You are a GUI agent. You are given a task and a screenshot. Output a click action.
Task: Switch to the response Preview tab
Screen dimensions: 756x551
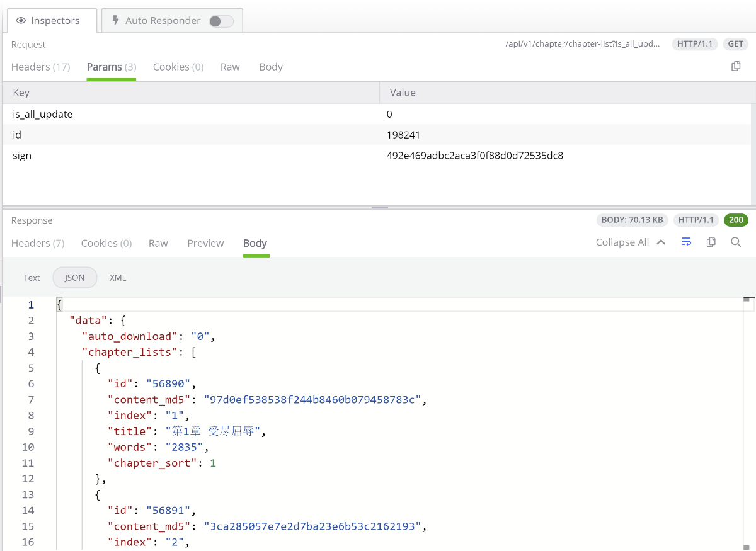click(x=205, y=243)
